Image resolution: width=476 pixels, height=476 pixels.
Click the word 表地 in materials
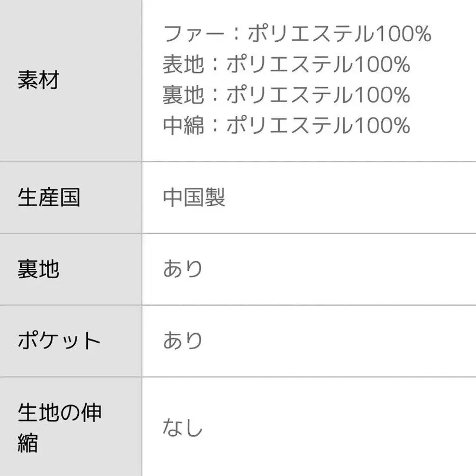(183, 65)
